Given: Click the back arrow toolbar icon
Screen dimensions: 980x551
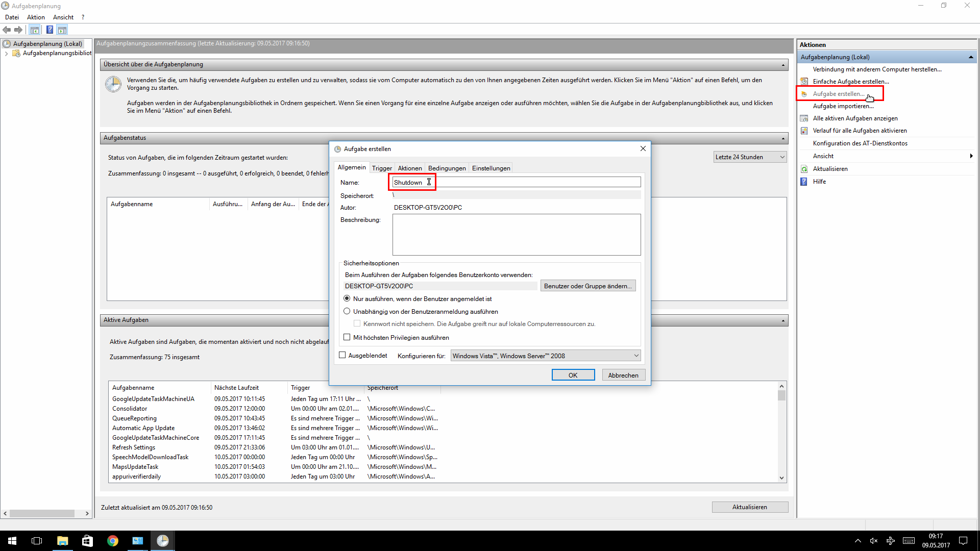Looking at the screenshot, I should coord(7,30).
